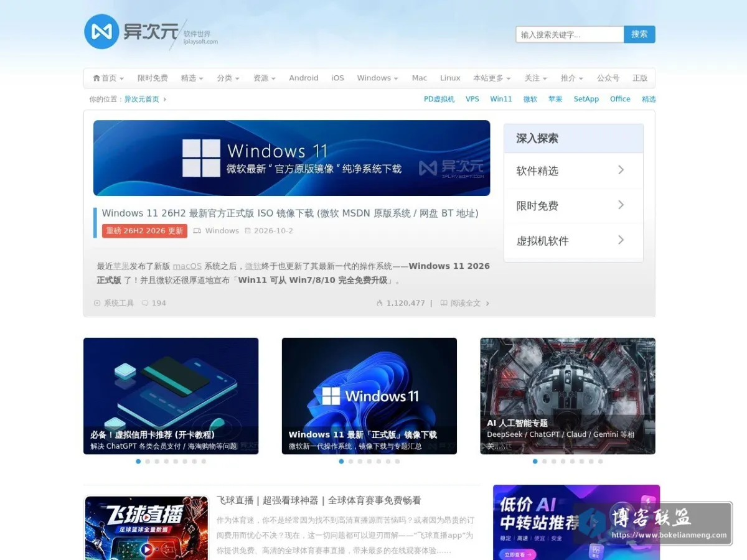The image size is (747, 560).
Task: Expand the 软件精选 sidebar chevron
Action: click(x=621, y=170)
